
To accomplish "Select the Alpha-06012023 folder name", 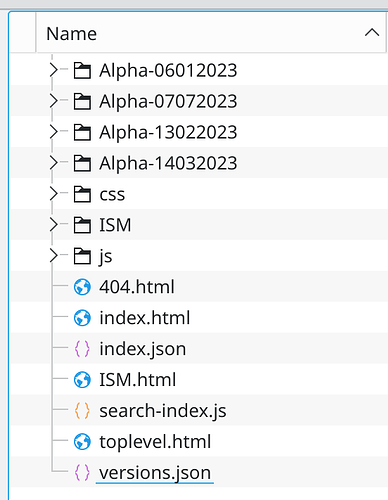I will tap(168, 70).
